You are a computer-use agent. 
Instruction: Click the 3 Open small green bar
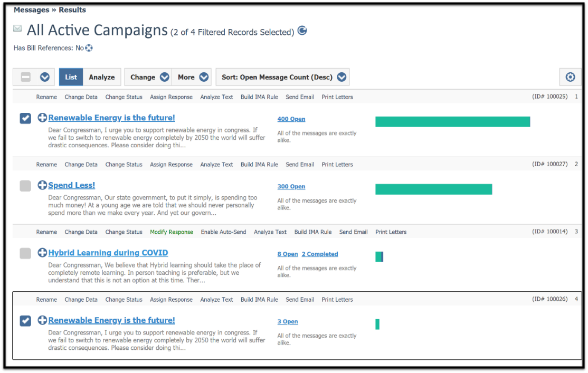377,324
